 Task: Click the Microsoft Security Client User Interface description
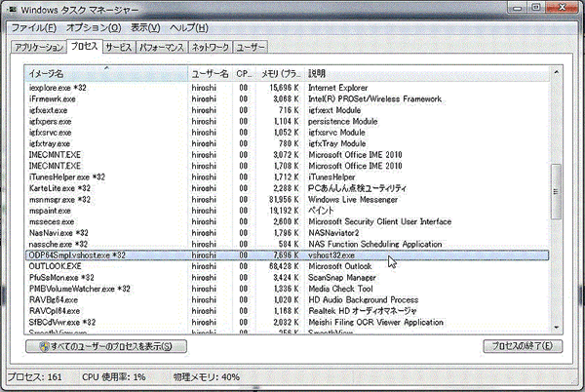coord(380,222)
